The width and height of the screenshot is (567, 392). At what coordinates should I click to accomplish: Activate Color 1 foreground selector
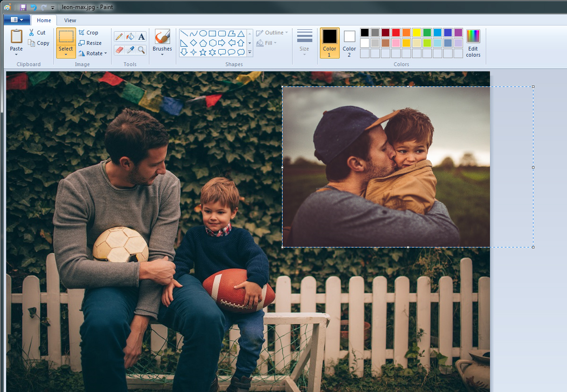point(330,43)
